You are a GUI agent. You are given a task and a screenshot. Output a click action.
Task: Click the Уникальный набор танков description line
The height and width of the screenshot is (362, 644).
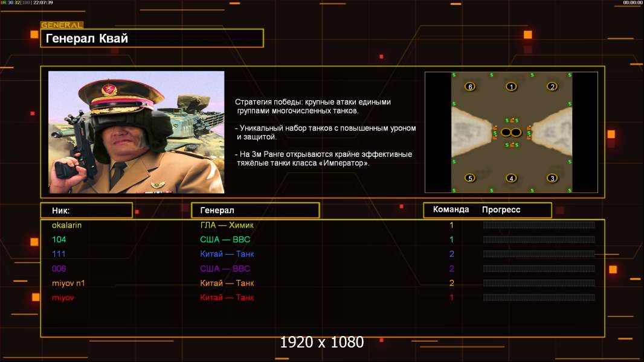326,132
